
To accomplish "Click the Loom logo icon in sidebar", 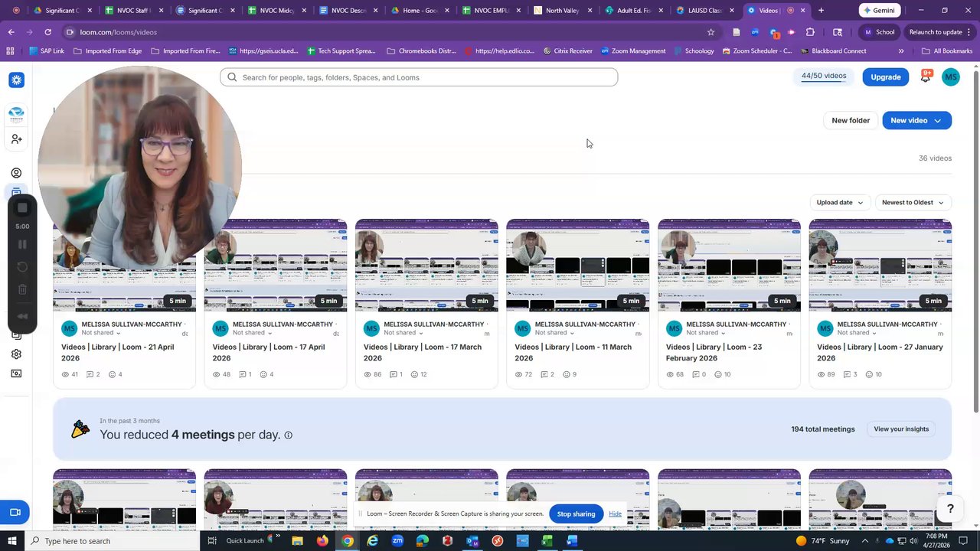I will click(16, 80).
